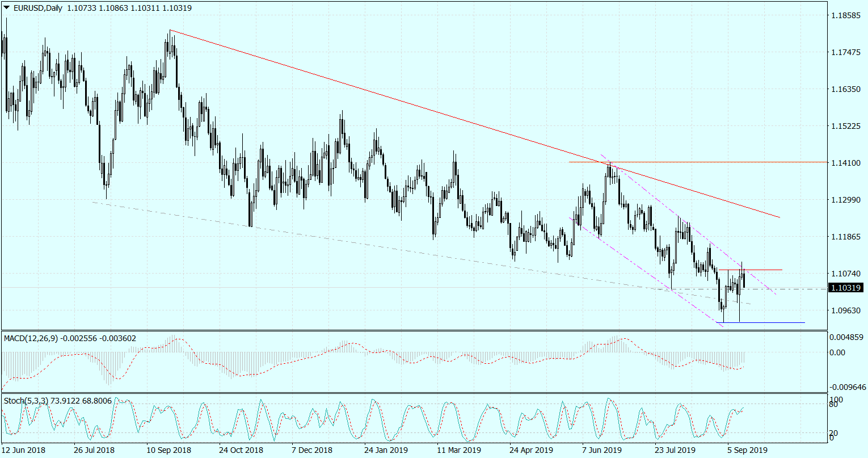This screenshot has width=868, height=458.
Task: Click the 1.10740 price scale value
Action: click(845, 274)
